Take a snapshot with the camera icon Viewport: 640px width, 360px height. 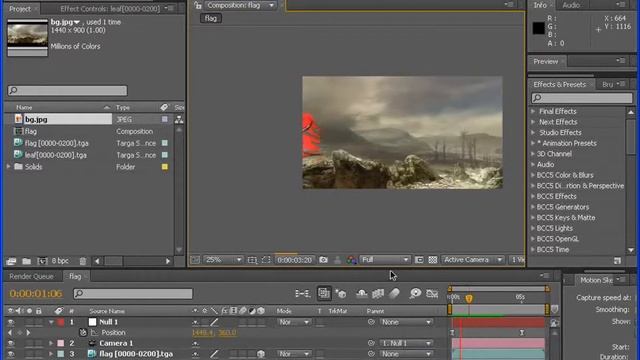[x=323, y=260]
